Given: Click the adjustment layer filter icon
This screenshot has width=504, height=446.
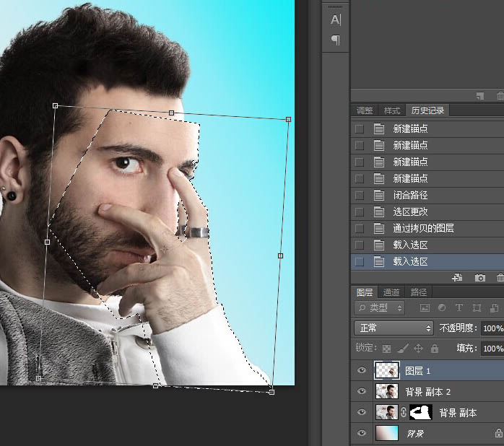Looking at the screenshot, I should tap(440, 308).
